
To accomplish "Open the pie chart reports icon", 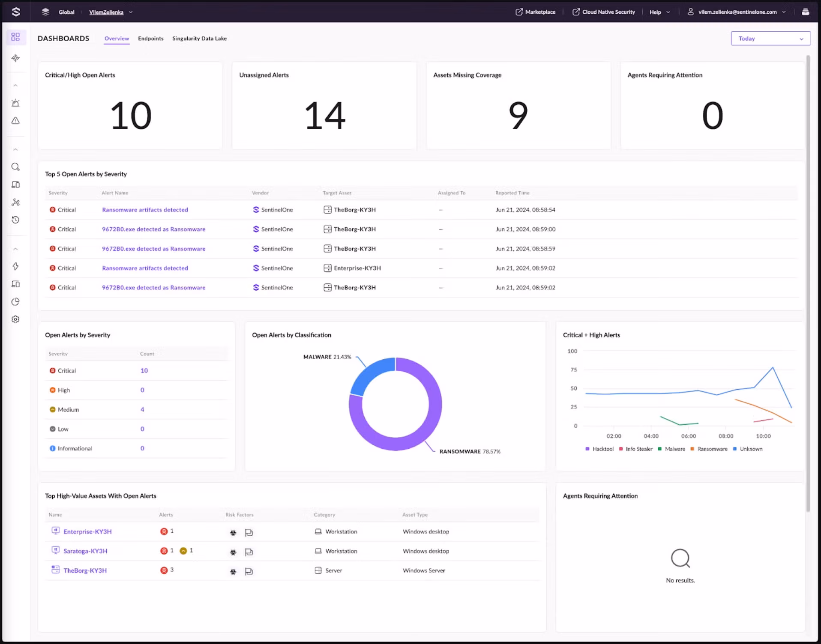I will click(x=15, y=302).
